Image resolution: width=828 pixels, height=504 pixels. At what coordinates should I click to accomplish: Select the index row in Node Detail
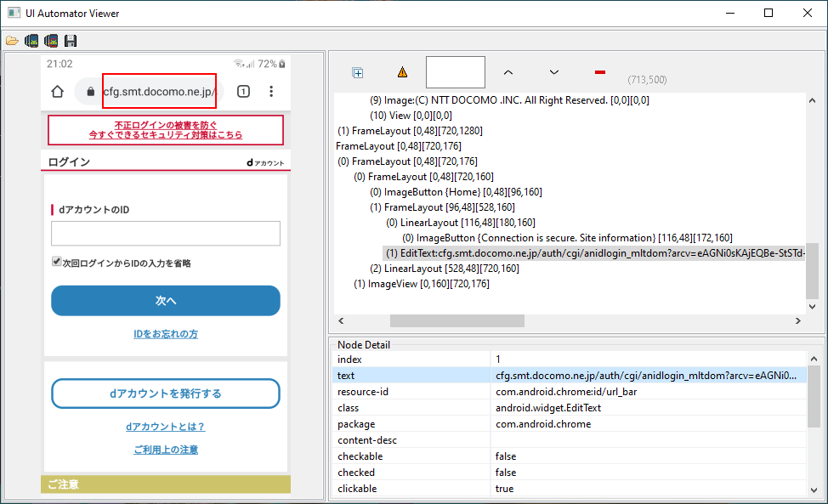point(570,360)
